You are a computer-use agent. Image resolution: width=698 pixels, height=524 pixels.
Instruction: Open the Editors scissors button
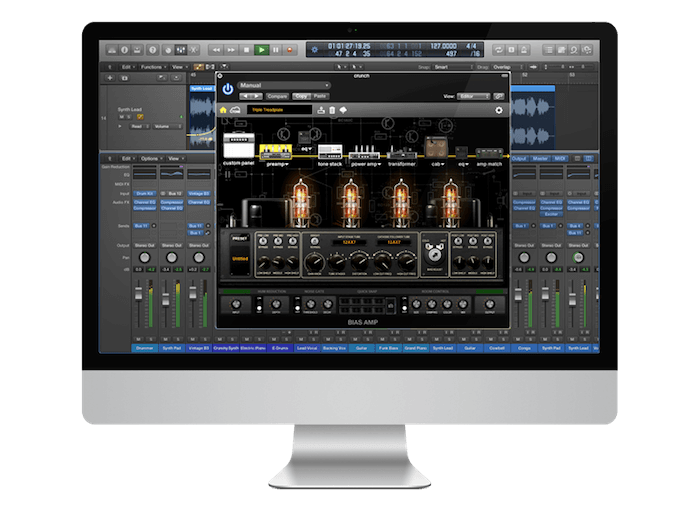point(194,50)
